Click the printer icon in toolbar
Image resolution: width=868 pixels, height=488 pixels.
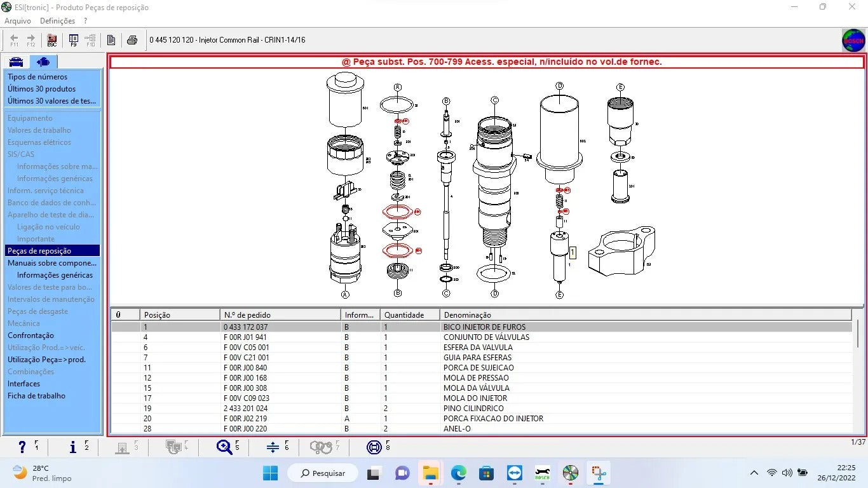[132, 40]
